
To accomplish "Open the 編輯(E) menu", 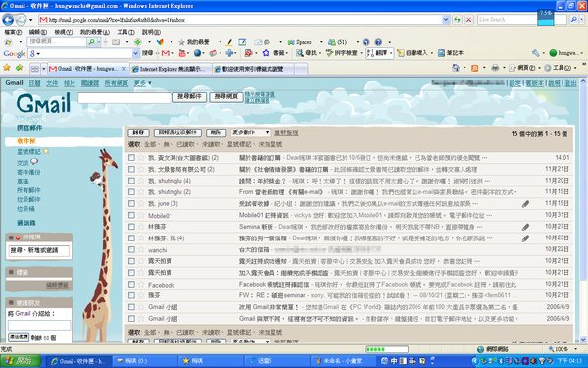I will (38, 32).
